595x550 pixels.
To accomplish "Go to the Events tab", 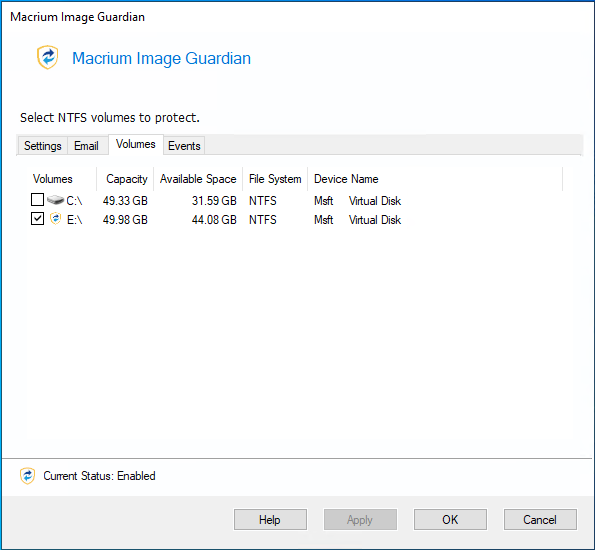I will pyautogui.click(x=184, y=146).
